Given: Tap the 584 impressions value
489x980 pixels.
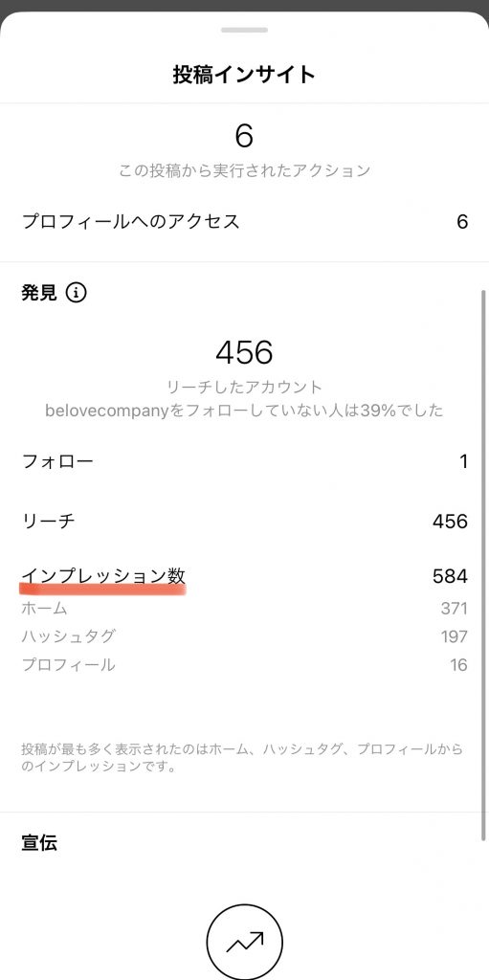Looking at the screenshot, I should (x=450, y=575).
